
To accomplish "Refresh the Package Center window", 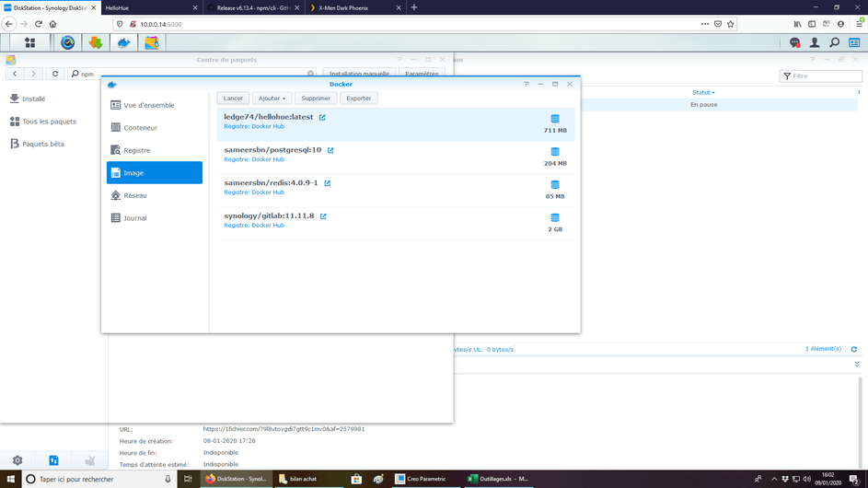I will coord(55,74).
